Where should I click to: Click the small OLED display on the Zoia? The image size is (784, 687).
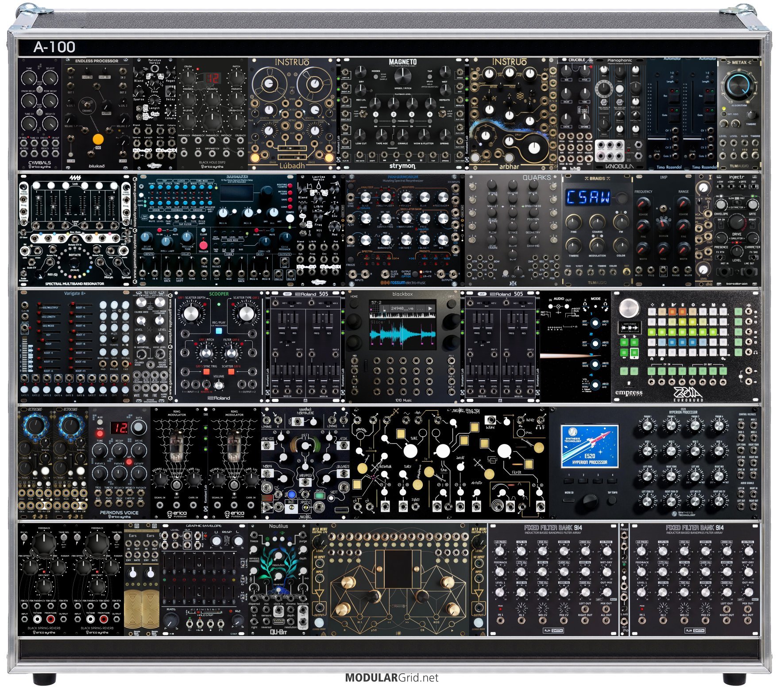[630, 328]
